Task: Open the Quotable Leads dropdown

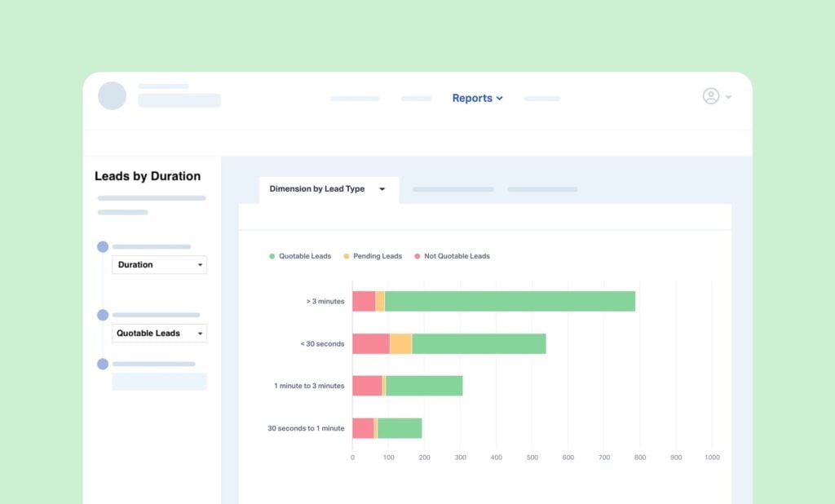Action: point(159,333)
